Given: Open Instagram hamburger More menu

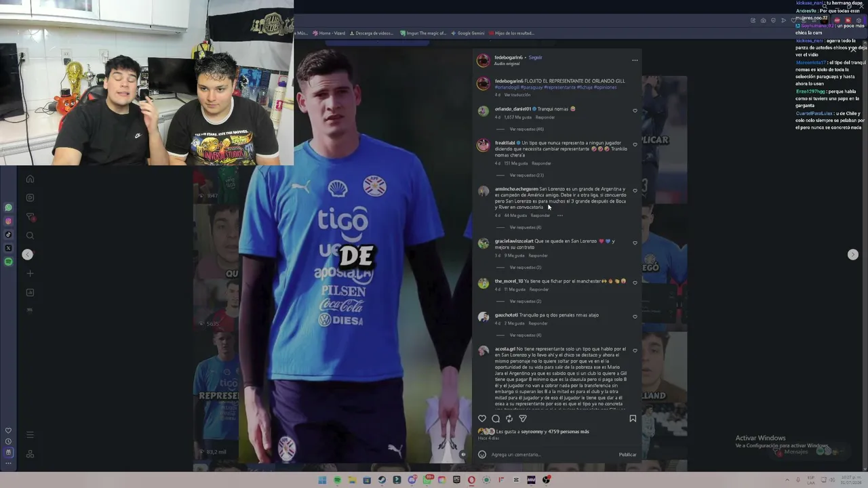Looking at the screenshot, I should (x=30, y=434).
